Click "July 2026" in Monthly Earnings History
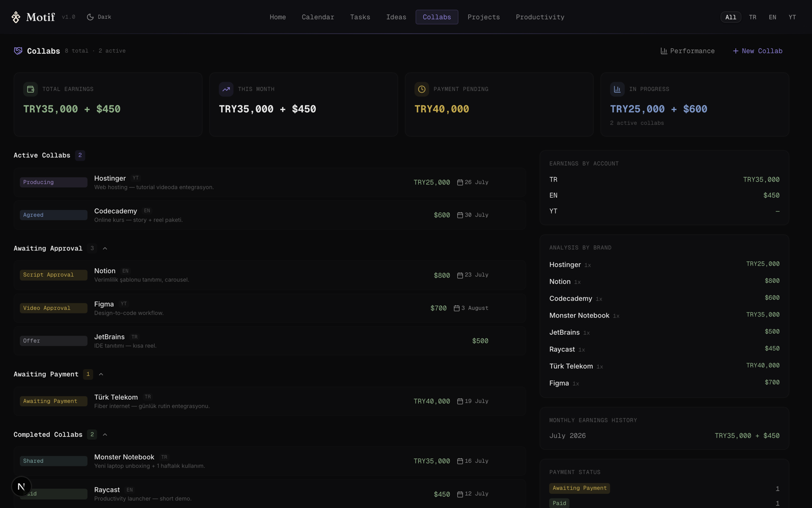This screenshot has height=508, width=812. tap(567, 436)
